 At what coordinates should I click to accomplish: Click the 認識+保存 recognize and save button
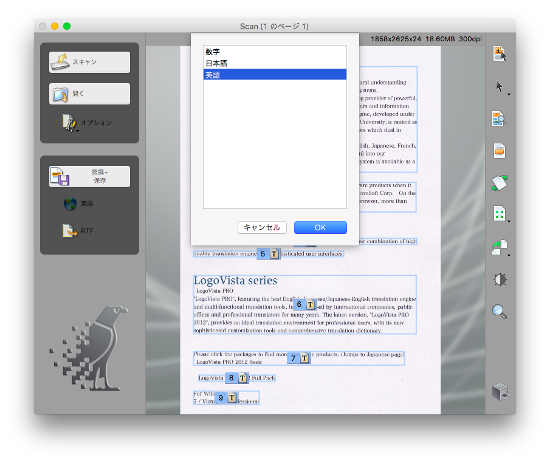coord(89,176)
